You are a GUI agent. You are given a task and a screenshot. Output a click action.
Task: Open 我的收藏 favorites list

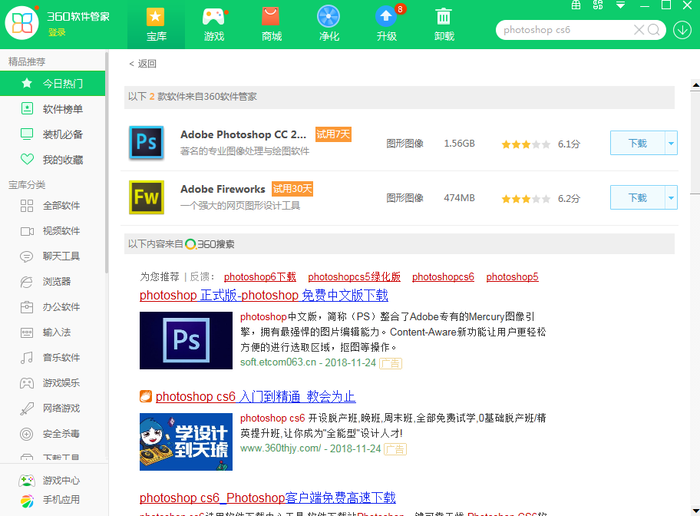click(61, 160)
